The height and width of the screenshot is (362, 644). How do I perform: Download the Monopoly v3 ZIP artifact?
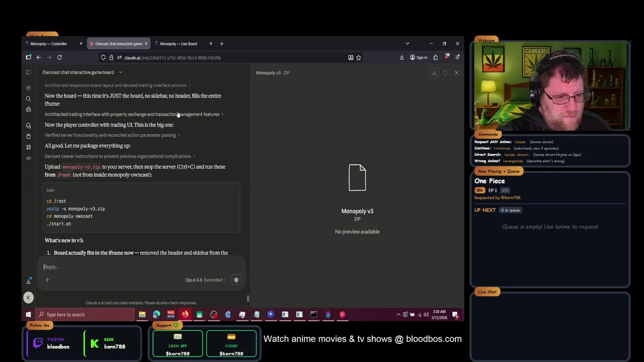point(434,73)
